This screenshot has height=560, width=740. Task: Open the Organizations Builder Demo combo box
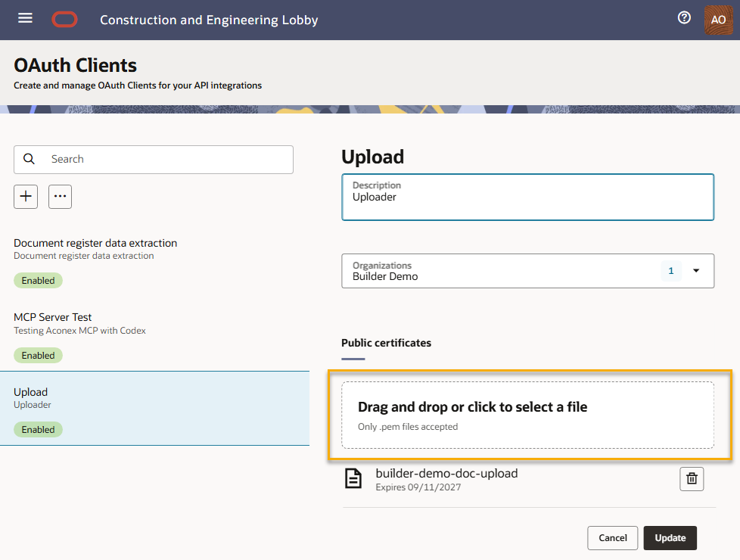[x=527, y=271]
